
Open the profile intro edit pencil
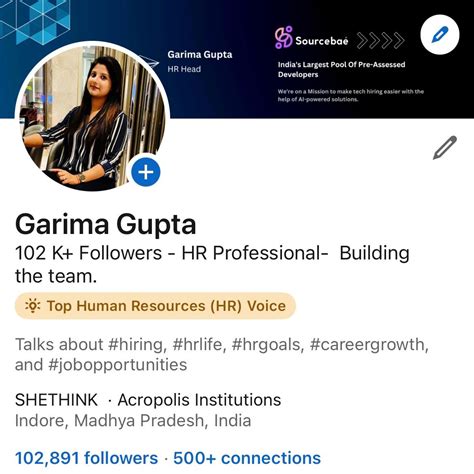[x=445, y=148]
